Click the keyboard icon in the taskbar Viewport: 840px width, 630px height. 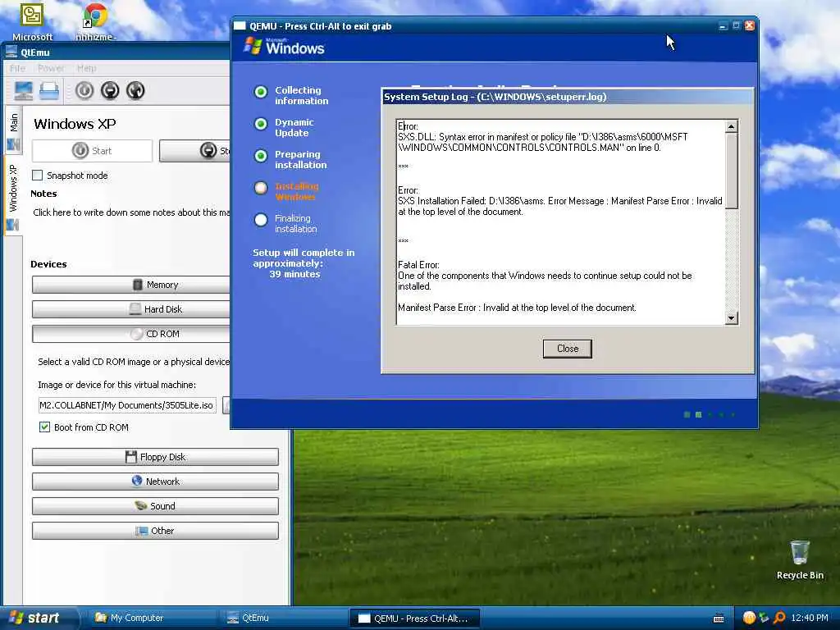tap(719, 619)
